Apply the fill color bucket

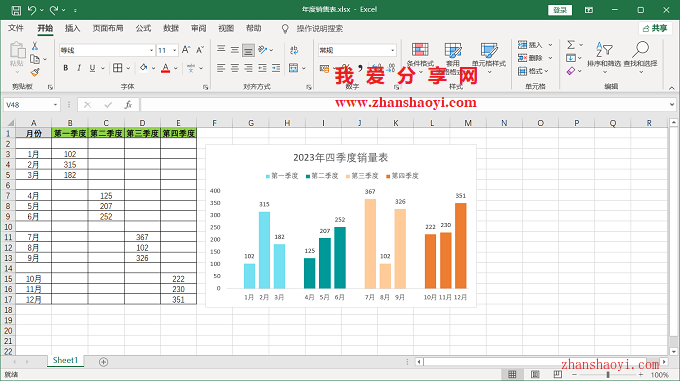(144, 68)
